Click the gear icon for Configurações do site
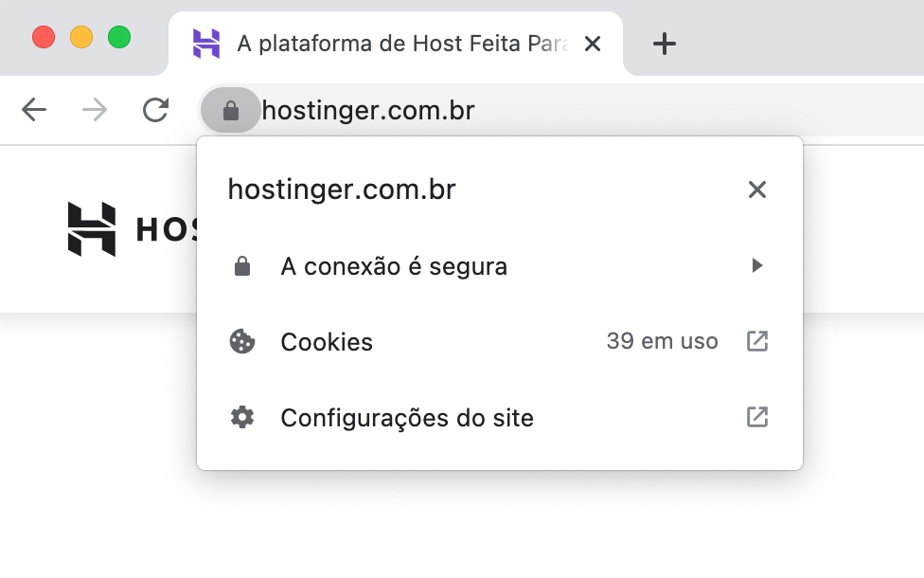This screenshot has width=924, height=578. [x=242, y=417]
